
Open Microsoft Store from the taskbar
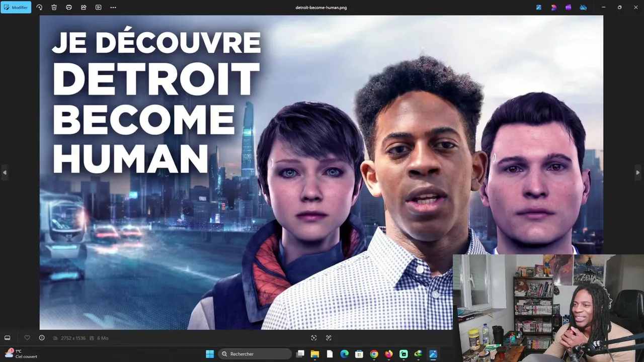(x=359, y=354)
